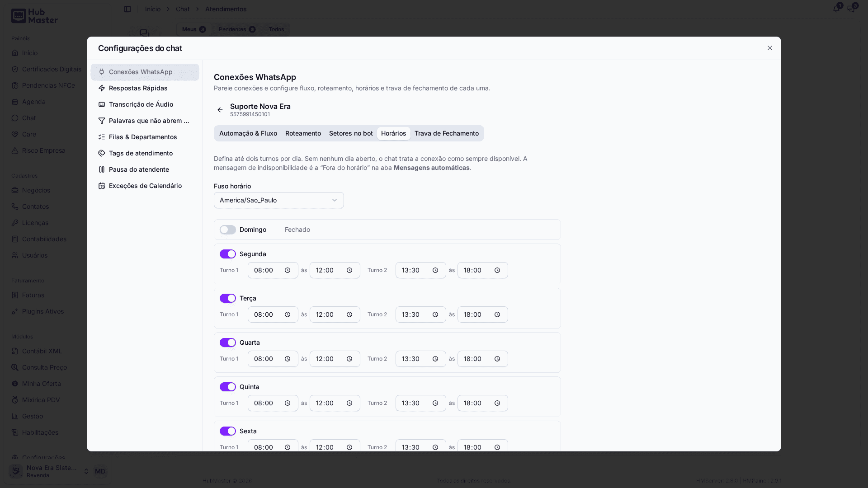This screenshot has height=488, width=868.
Task: Open clock picker for Quinta Turno 1 start
Action: (288, 403)
